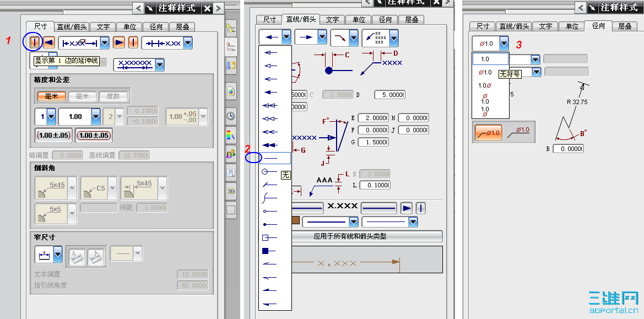Switch to 层叠 tab in left panel
This screenshot has height=319, width=644.
[182, 26]
